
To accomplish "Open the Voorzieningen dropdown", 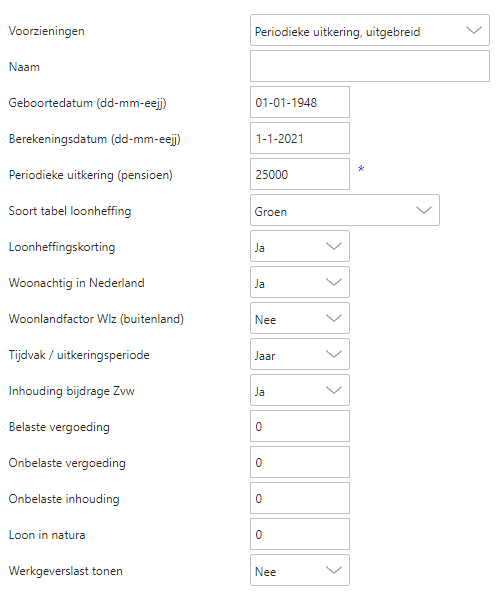I will (370, 30).
